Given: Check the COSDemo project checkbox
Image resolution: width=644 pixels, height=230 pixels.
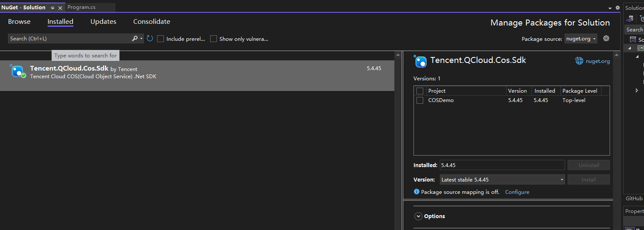Looking at the screenshot, I should [x=420, y=100].
